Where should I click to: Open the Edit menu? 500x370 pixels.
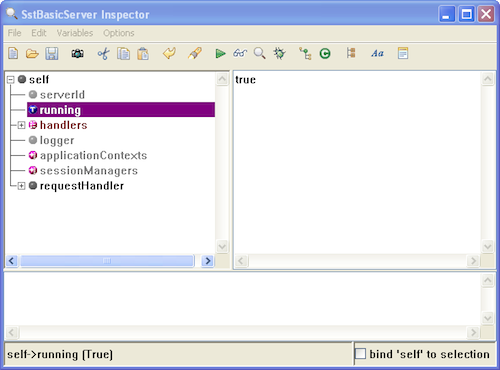click(x=39, y=33)
